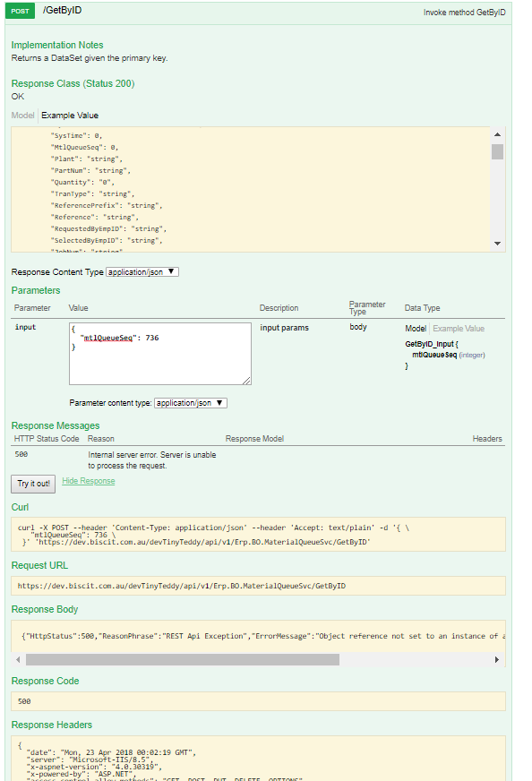Open the Response Content Type dropdown
The image size is (532, 781).
[x=142, y=272]
